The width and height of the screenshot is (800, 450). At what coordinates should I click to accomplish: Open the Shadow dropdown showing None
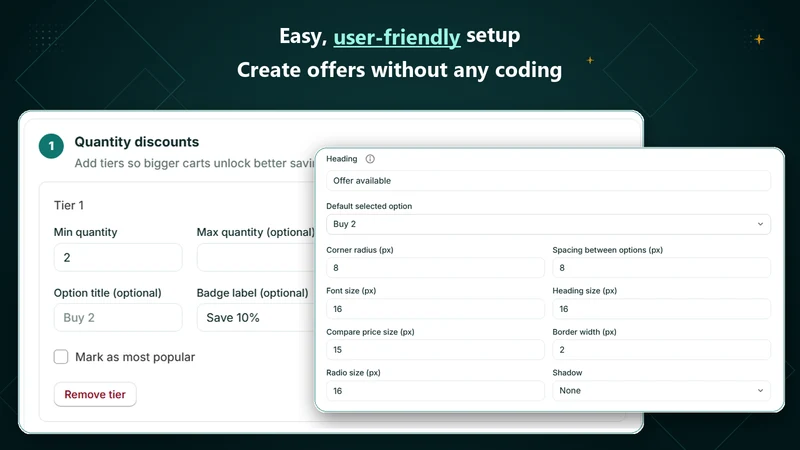tap(661, 390)
